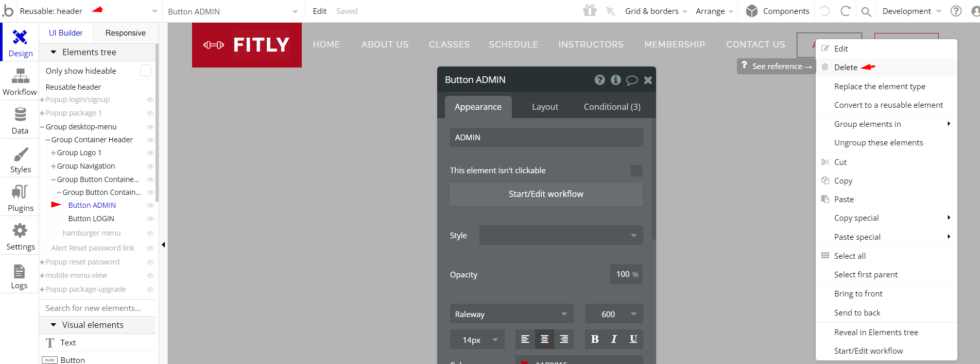Toggle visibility of Button ADMIN
Screen dimensions: 980x364
[x=150, y=205]
